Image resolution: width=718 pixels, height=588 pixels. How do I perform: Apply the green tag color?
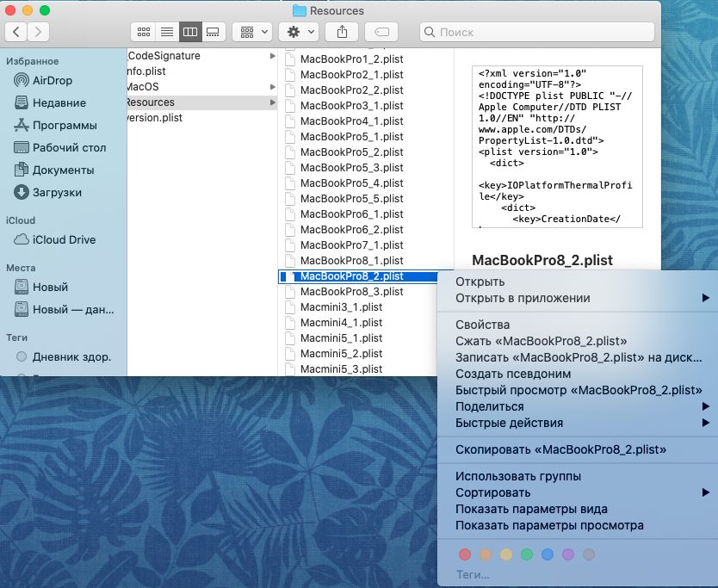527,554
